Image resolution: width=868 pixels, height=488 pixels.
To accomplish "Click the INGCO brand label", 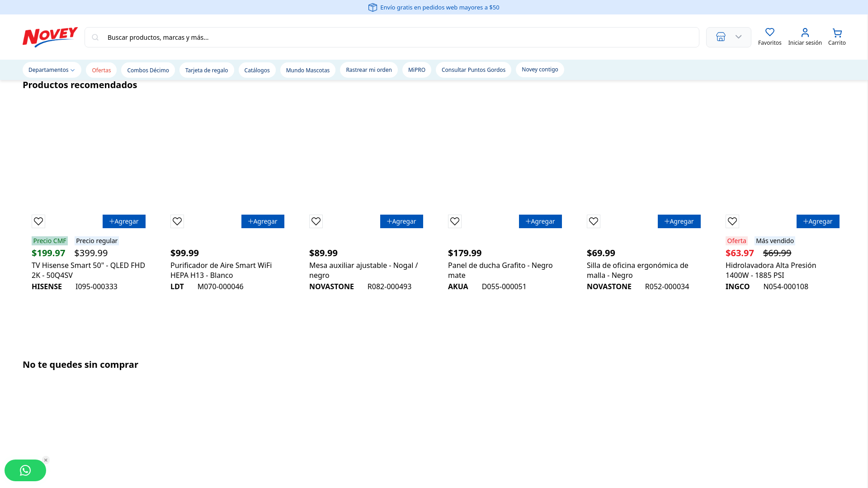I will [x=737, y=286].
